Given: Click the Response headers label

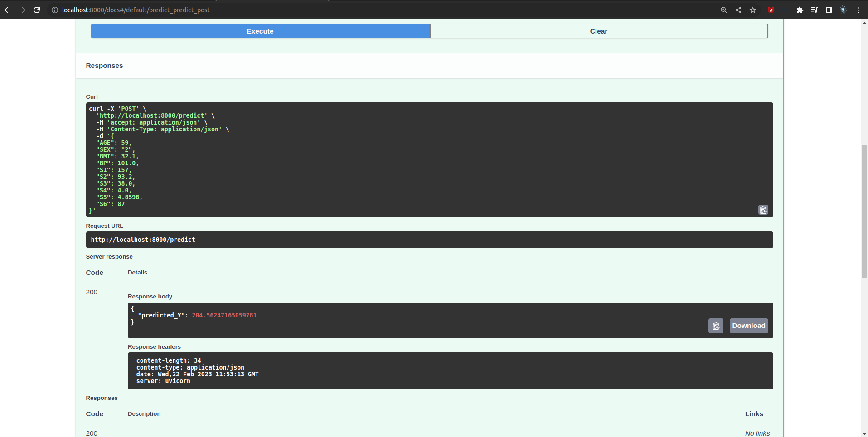Looking at the screenshot, I should point(154,347).
